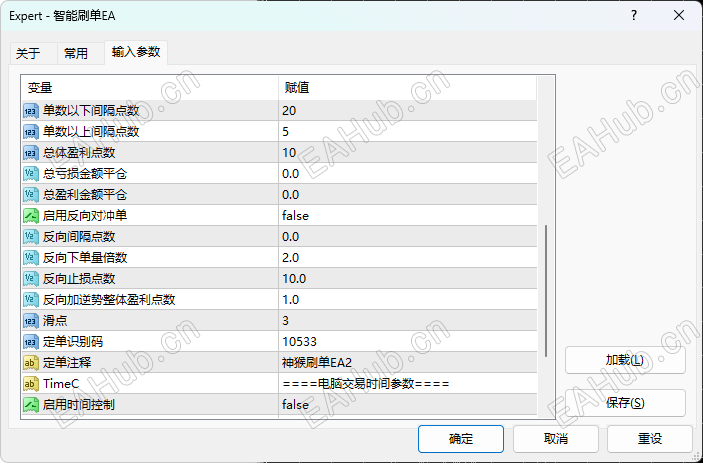Confirm with the 确定 button
This screenshot has width=703, height=463.
461,439
